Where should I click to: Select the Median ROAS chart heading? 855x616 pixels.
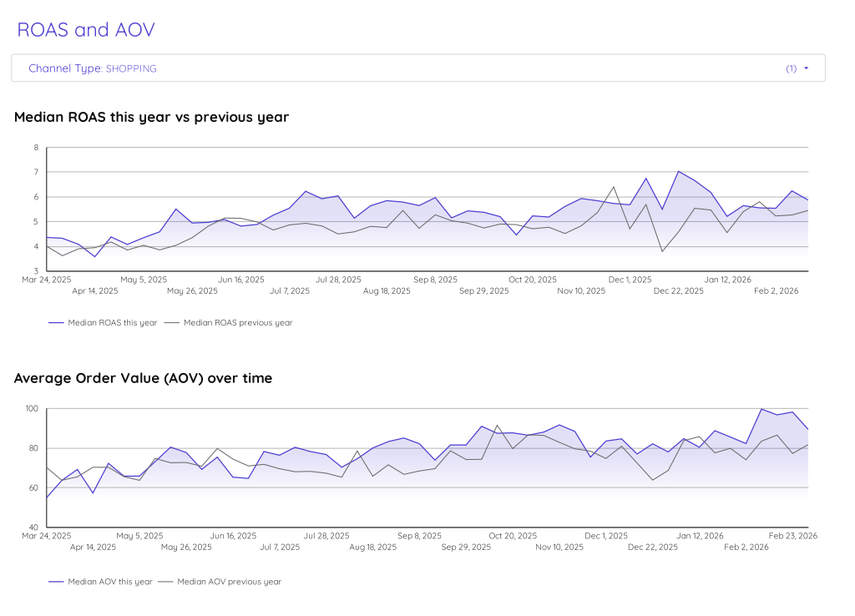point(150,117)
